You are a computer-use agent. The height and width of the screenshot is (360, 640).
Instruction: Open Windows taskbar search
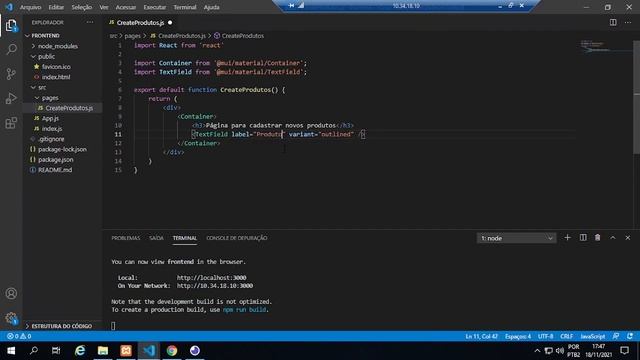[34, 351]
